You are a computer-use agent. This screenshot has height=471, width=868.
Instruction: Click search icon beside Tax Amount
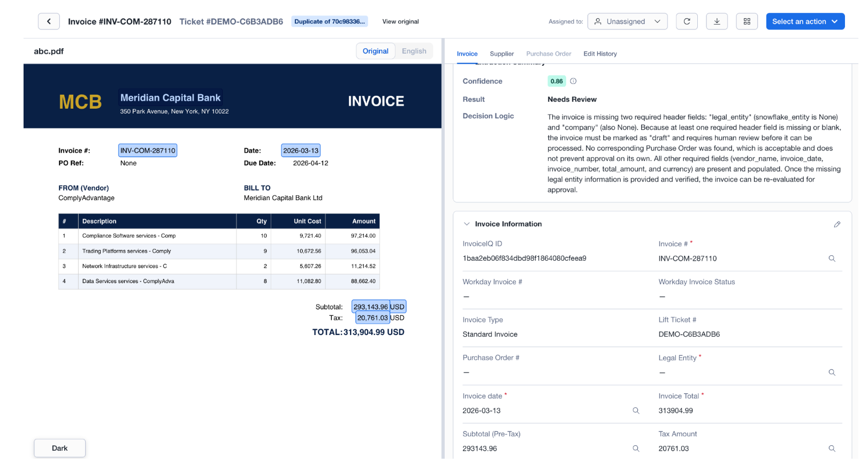point(832,449)
